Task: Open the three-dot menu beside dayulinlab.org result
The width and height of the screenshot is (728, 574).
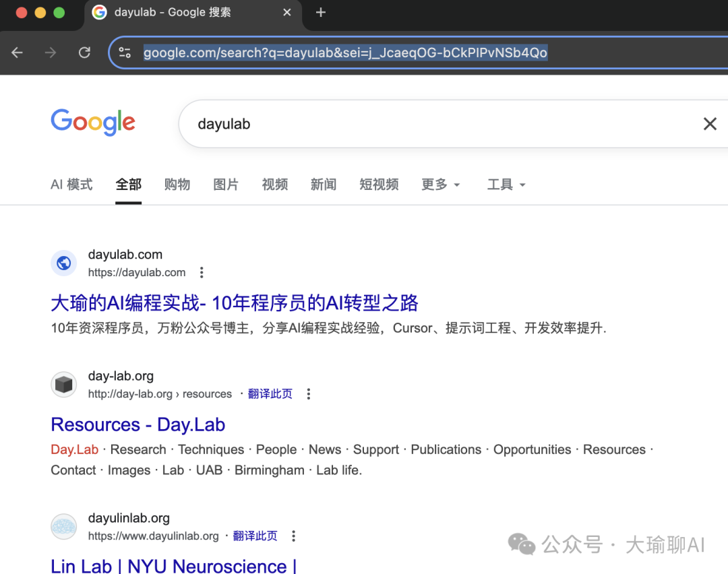Action: pos(293,536)
